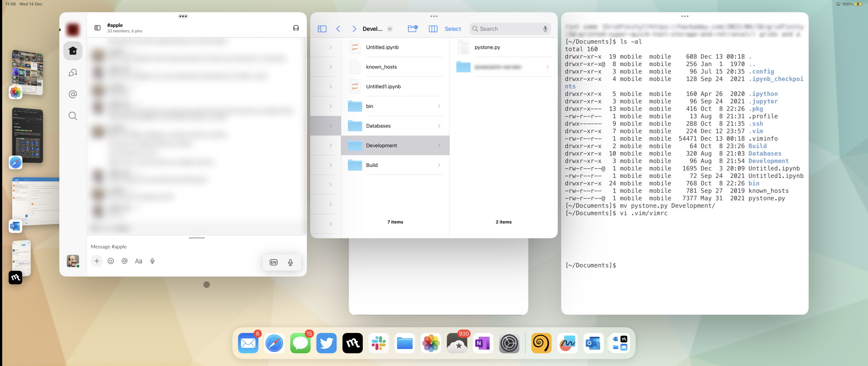Launch Freeform from dock

[x=567, y=343]
